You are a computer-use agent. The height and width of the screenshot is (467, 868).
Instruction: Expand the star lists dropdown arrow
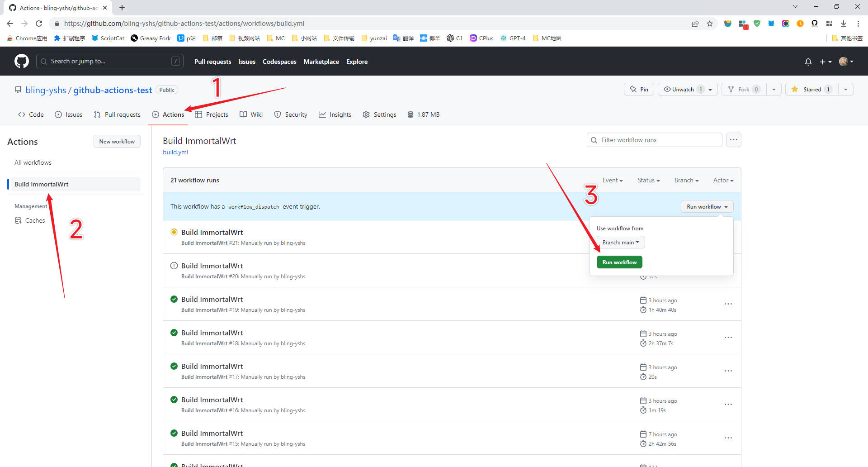point(846,89)
